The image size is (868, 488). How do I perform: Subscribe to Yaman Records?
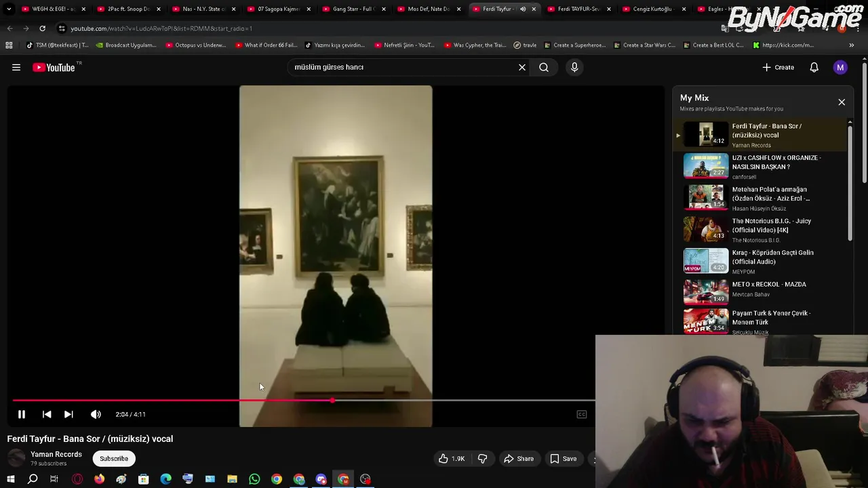(114, 459)
